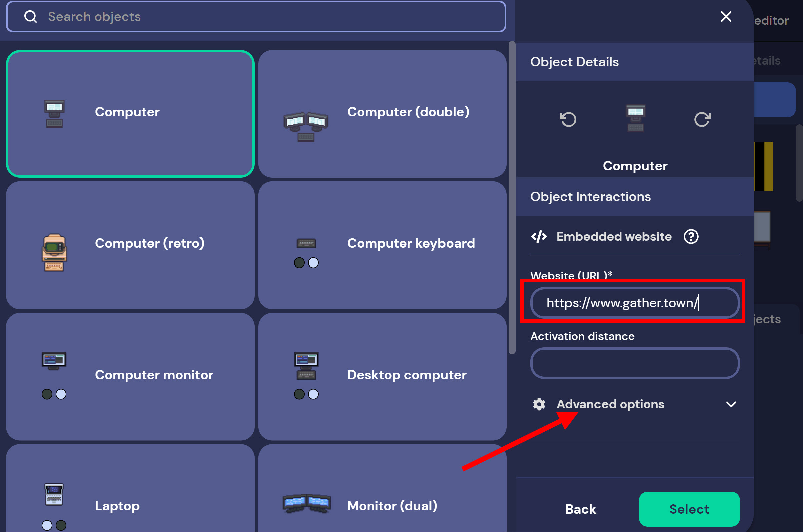Image resolution: width=803 pixels, height=532 pixels.
Task: Rotate object clockwise with right arrow icon
Action: click(x=702, y=119)
